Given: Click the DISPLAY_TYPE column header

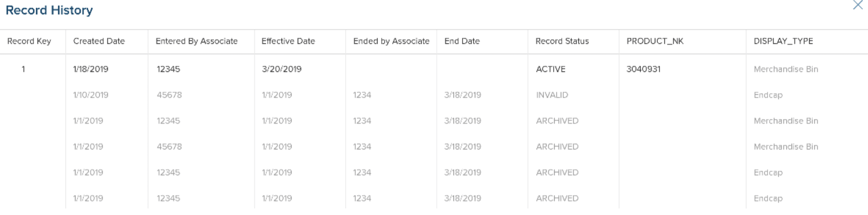Looking at the screenshot, I should [x=783, y=41].
